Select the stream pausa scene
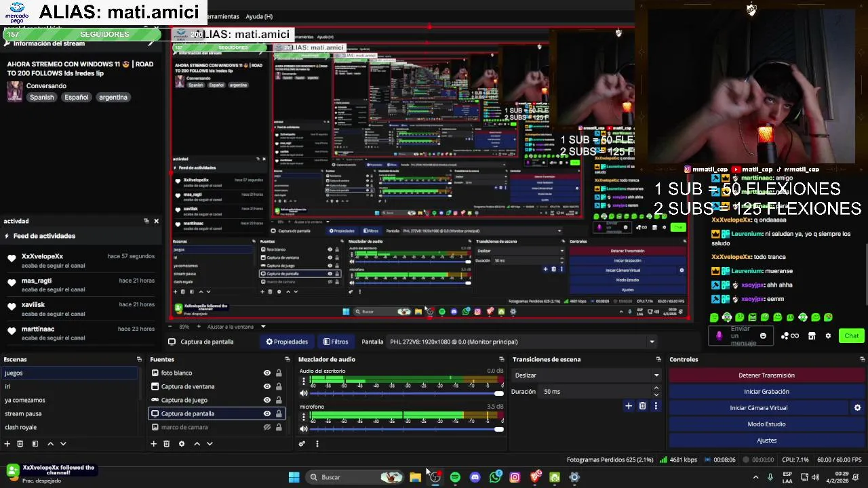This screenshot has width=868, height=488. (69, 413)
